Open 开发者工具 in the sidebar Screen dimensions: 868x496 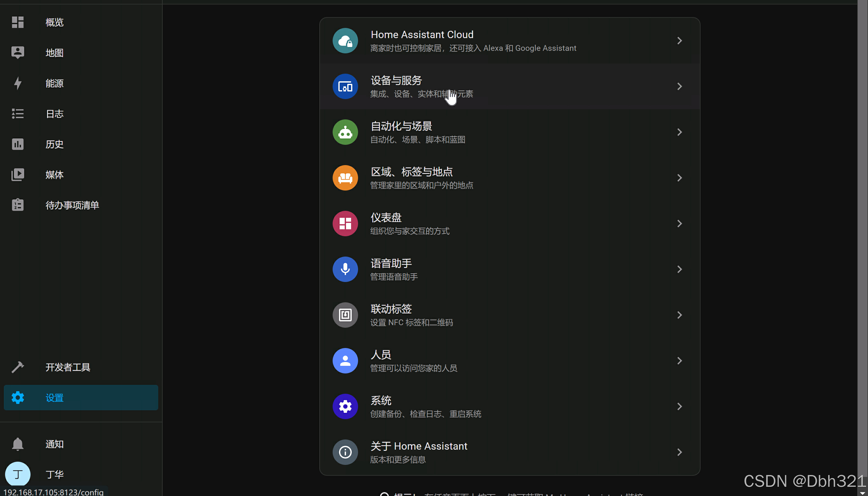[68, 367]
